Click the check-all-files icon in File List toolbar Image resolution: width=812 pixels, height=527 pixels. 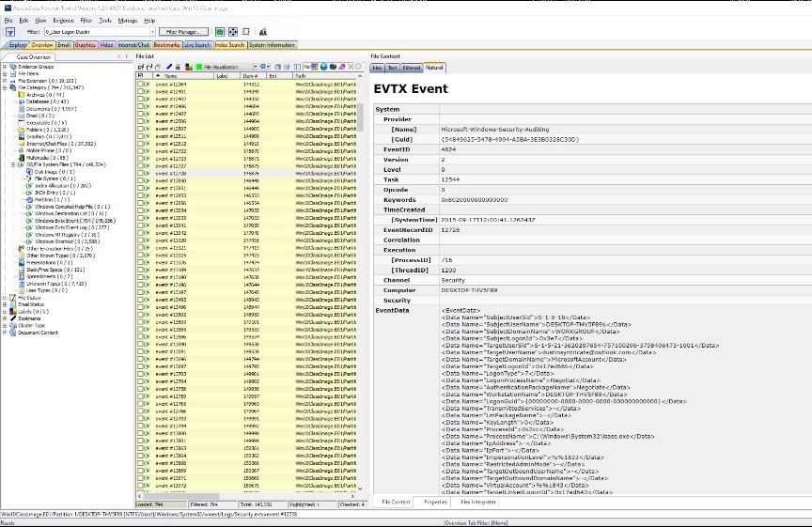pos(140,67)
